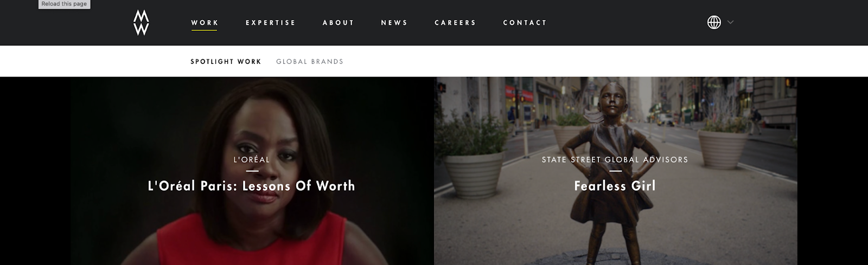Click the white dash under State Street label
This screenshot has height=265, width=868.
tap(615, 171)
